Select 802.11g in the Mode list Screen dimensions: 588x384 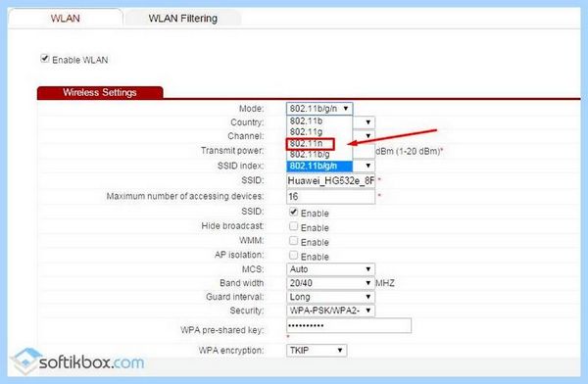point(319,132)
